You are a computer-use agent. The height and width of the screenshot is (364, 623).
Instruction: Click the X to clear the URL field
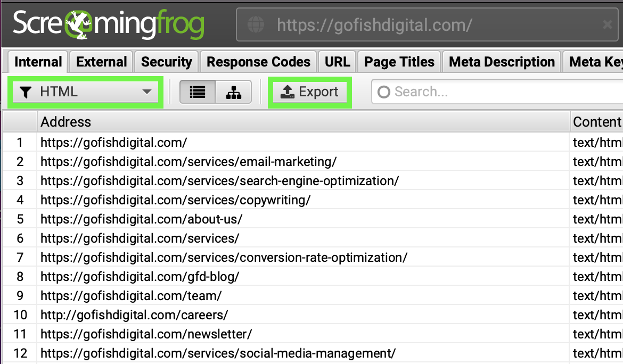click(x=608, y=24)
